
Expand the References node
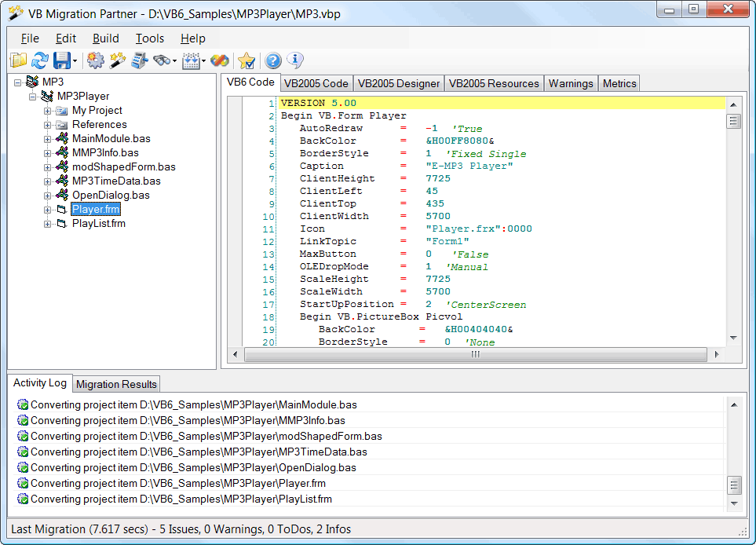[47, 125]
